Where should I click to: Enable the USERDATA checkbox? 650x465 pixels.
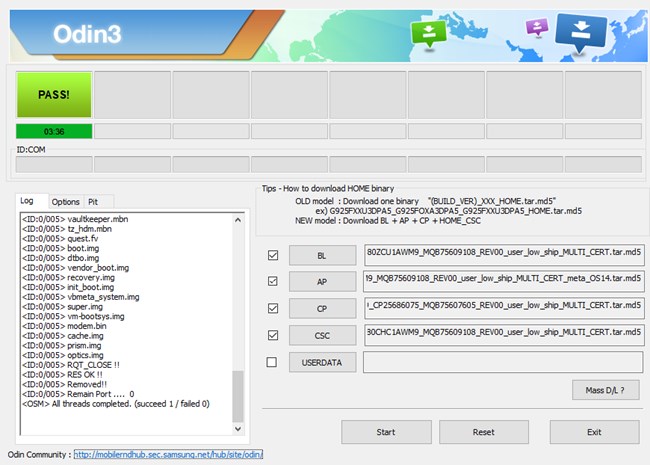coord(272,362)
